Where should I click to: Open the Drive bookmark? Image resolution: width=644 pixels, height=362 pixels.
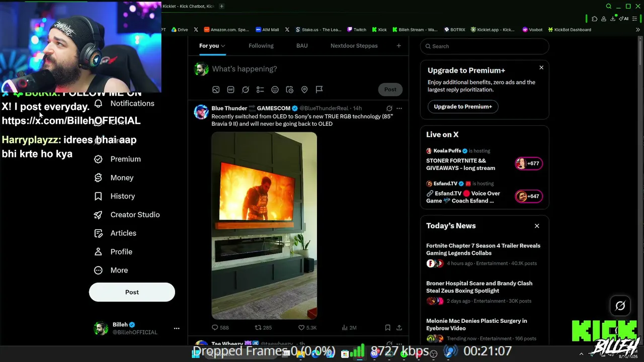[180, 30]
